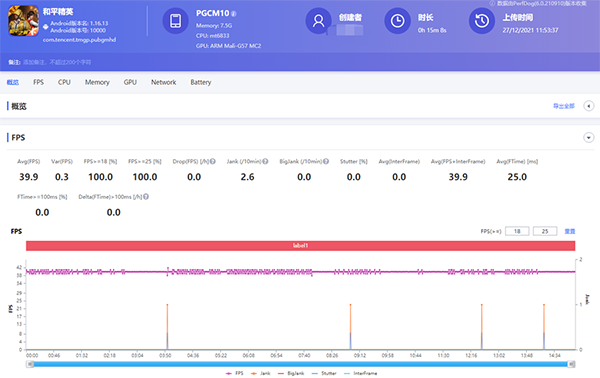This screenshot has height=378, width=600.
Task: Click the Avg(FTime) value 25.0
Action: tap(517, 177)
